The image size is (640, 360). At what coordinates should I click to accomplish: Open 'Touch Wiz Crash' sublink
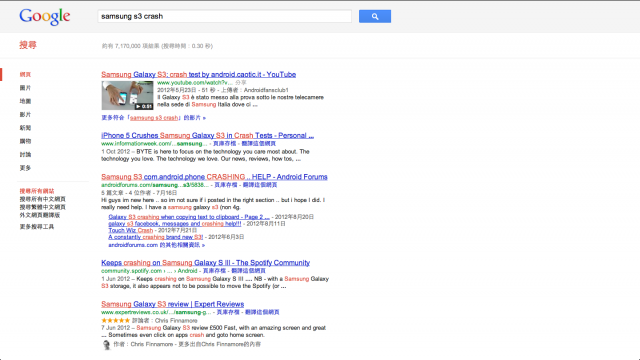(x=131, y=230)
